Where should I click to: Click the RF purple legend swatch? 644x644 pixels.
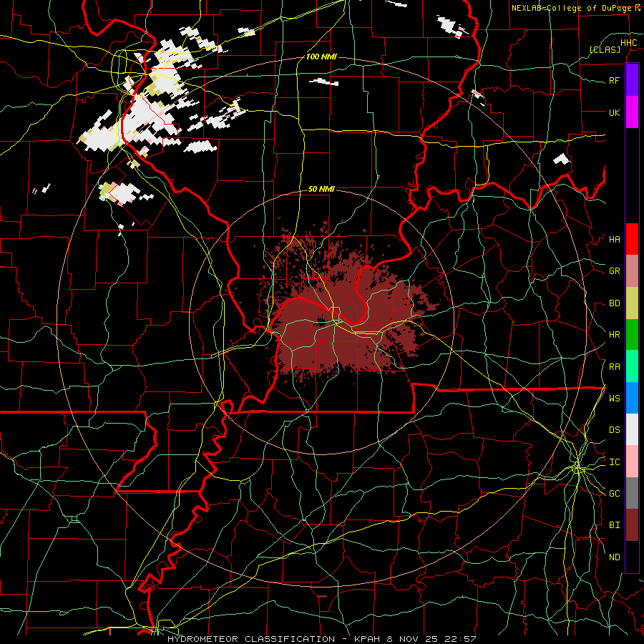click(632, 80)
